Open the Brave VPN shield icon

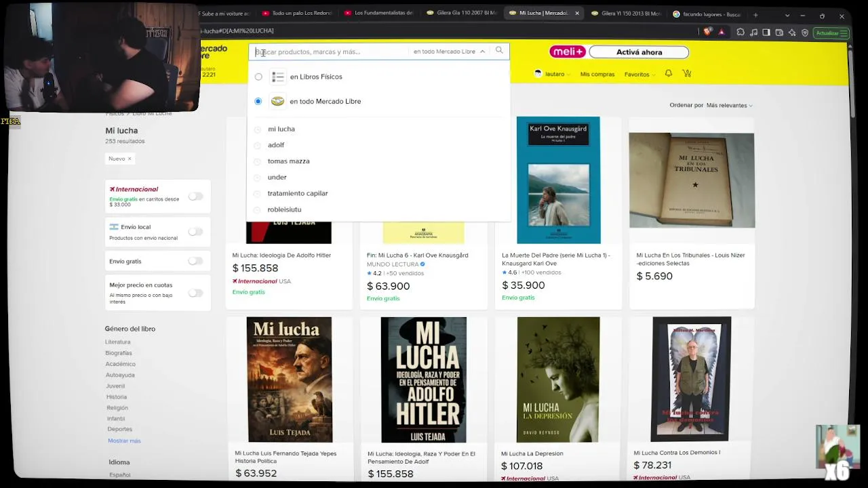(x=805, y=32)
